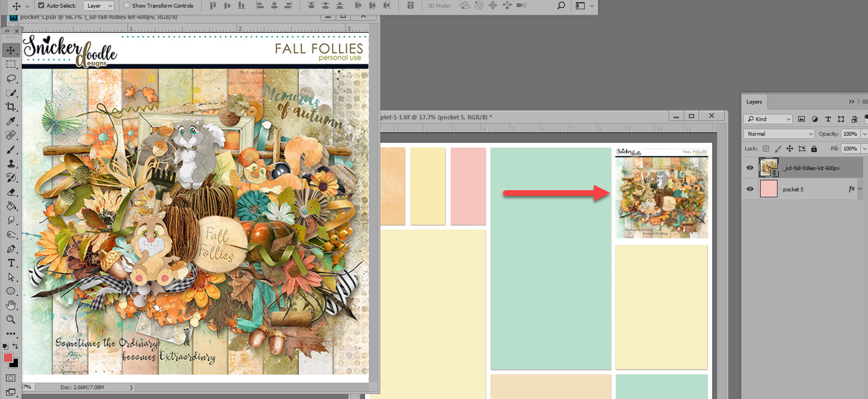The height and width of the screenshot is (399, 868).
Task: Expand pocket 5 layer effects arrow
Action: pos(860,189)
